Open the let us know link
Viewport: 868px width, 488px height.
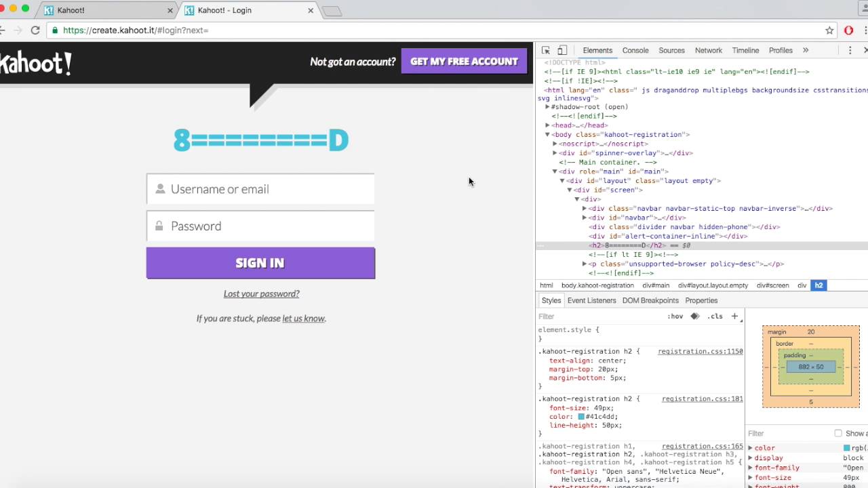pyautogui.click(x=303, y=319)
